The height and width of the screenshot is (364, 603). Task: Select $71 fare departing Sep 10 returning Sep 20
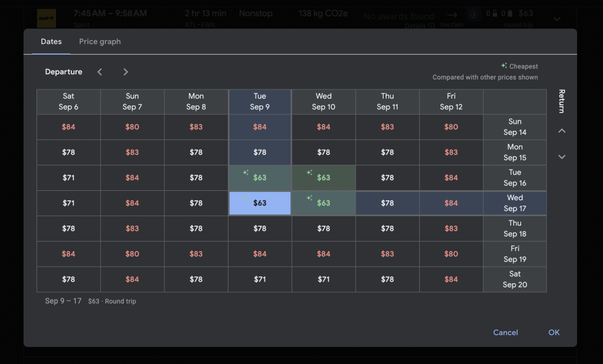click(x=323, y=279)
